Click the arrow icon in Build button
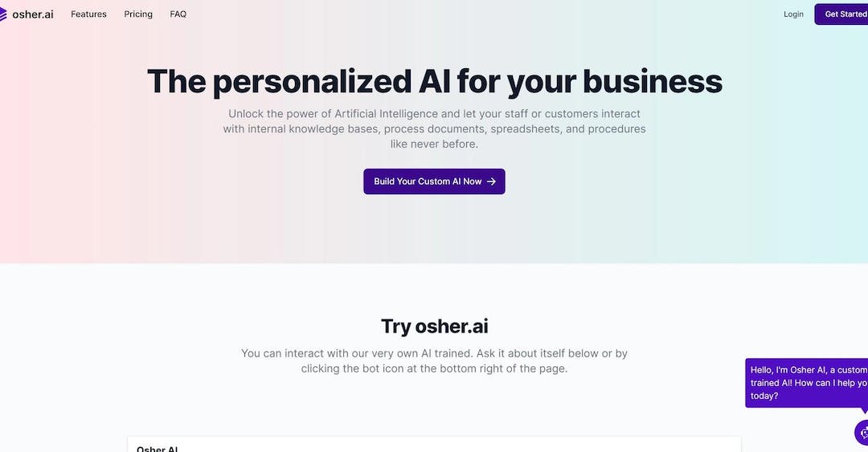 click(491, 181)
